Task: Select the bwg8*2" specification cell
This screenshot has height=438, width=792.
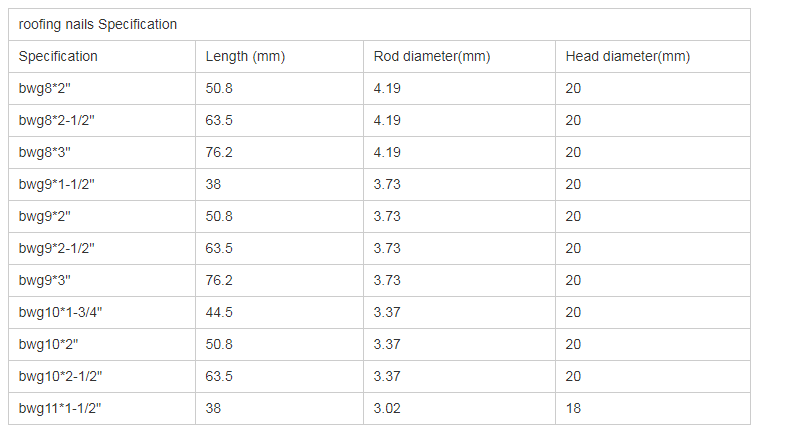Action: pyautogui.click(x=45, y=88)
